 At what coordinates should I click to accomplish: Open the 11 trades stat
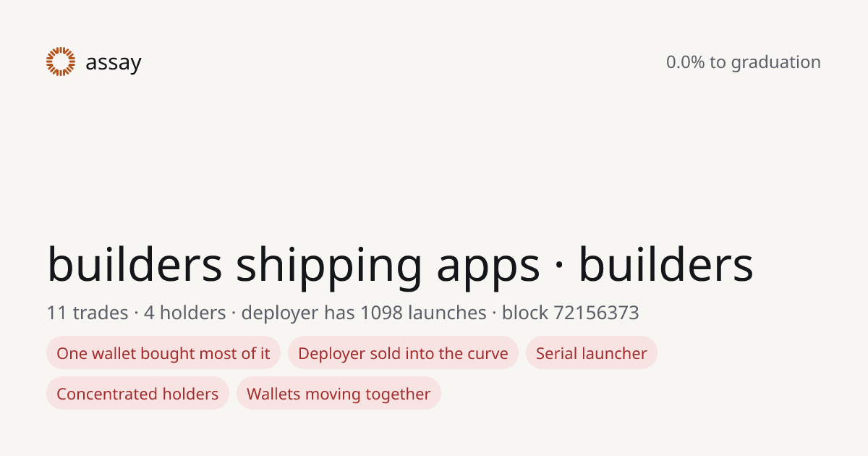click(87, 313)
